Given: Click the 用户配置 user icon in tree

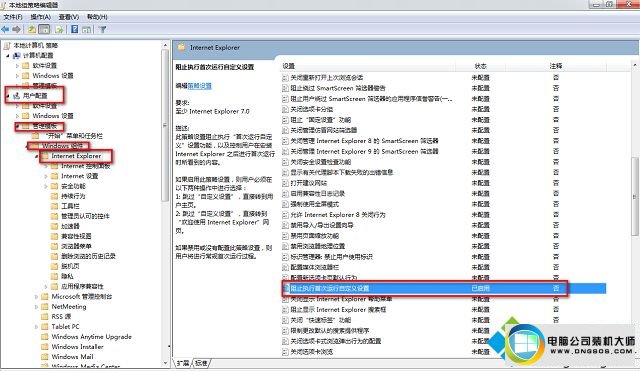Looking at the screenshot, I should (17, 96).
